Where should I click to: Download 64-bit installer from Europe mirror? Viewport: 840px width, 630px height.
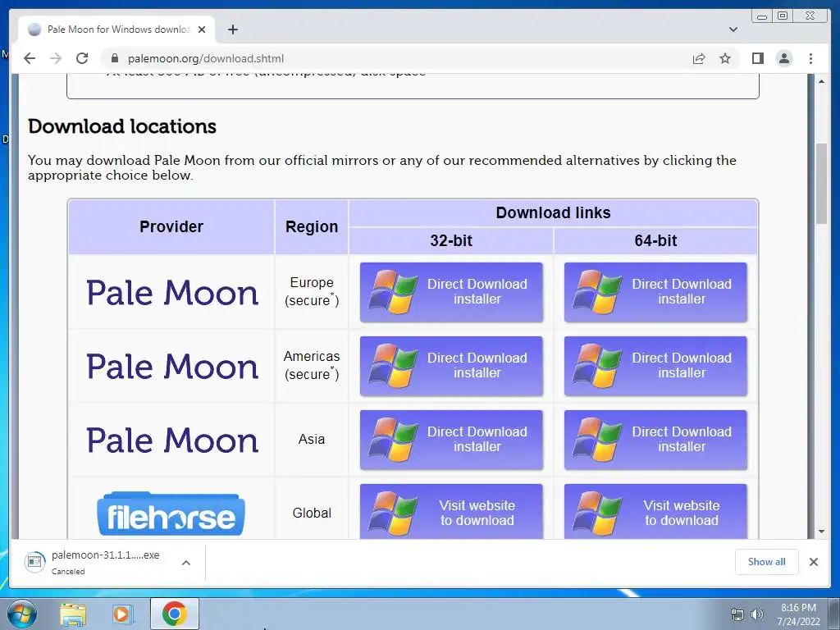(655, 292)
